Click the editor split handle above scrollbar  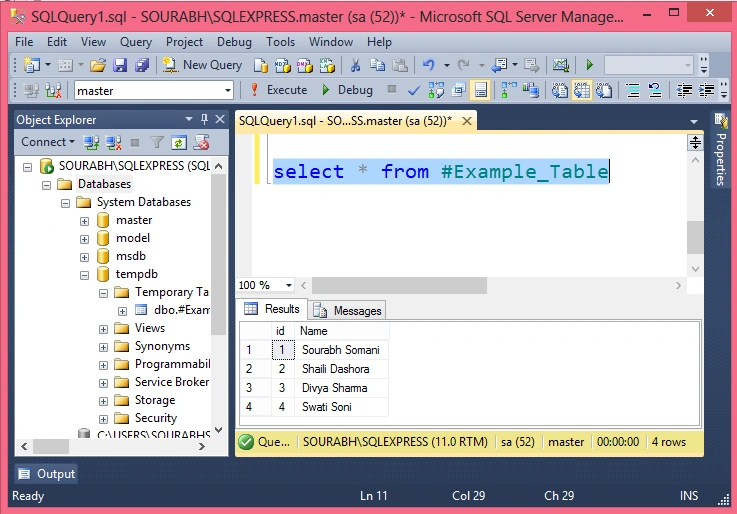(x=695, y=142)
